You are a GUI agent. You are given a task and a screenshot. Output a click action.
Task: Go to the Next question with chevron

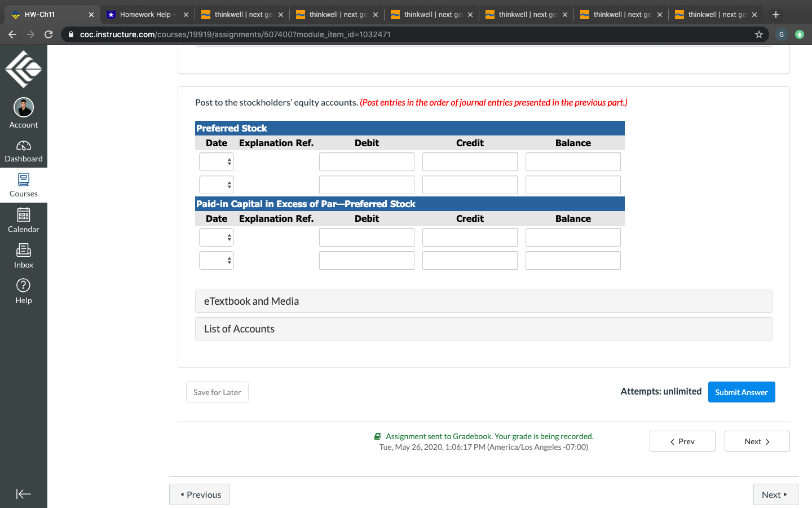757,441
